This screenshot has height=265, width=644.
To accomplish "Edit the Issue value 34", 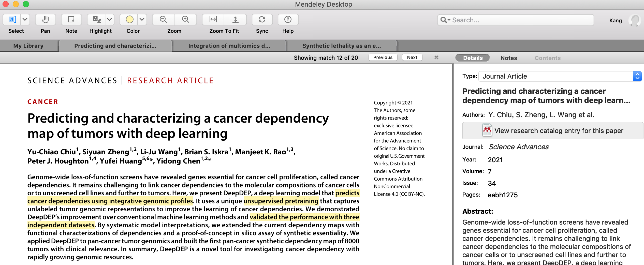I will point(492,183).
